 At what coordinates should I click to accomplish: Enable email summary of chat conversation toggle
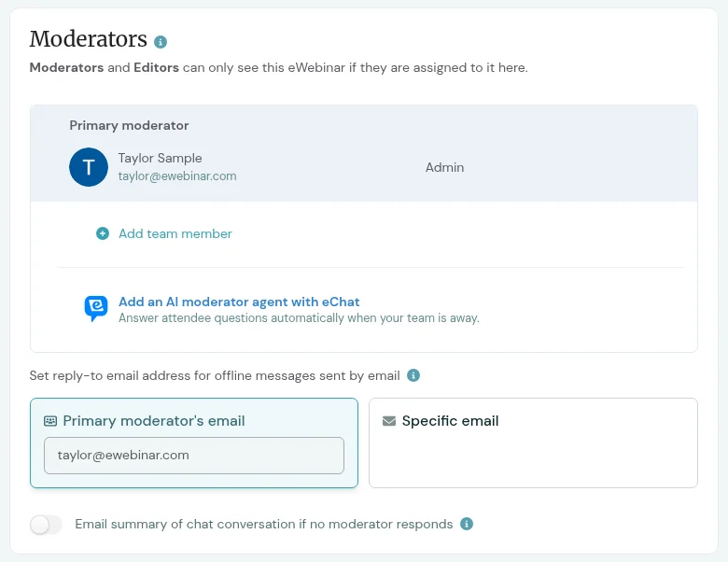click(46, 525)
